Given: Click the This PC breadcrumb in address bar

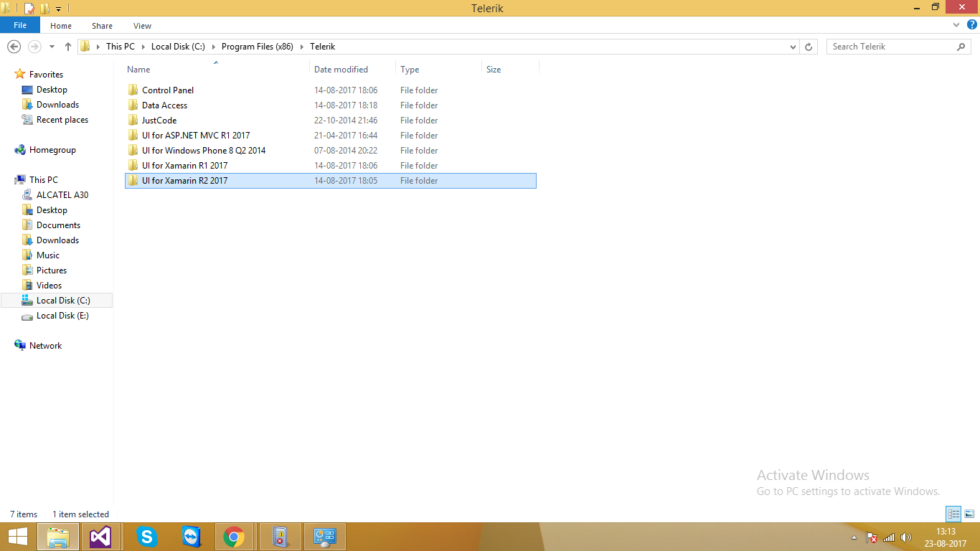Looking at the screenshot, I should (121, 47).
